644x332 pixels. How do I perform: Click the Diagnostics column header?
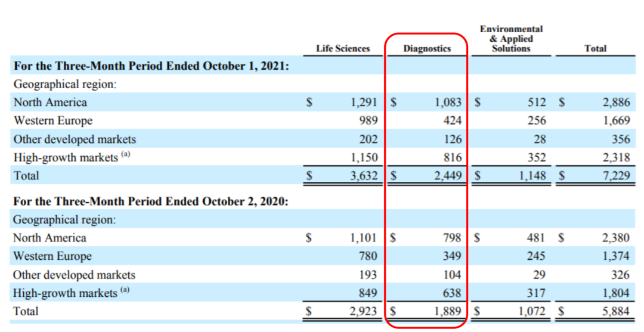(x=426, y=49)
